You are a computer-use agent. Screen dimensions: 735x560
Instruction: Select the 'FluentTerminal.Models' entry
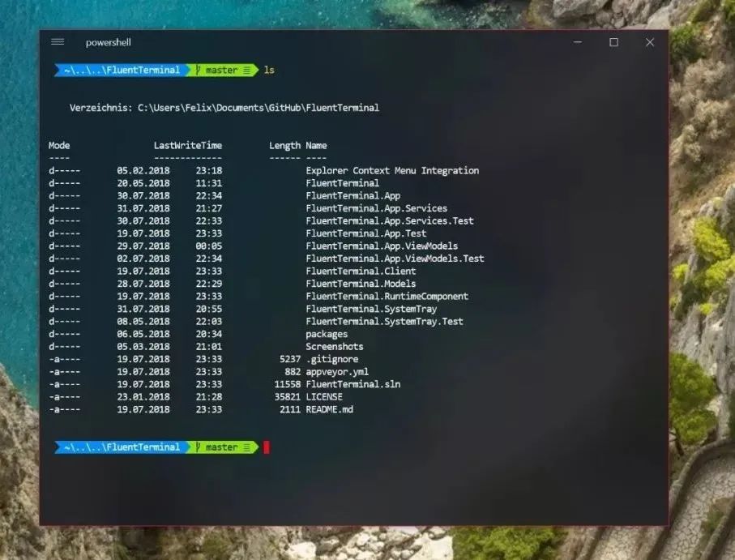pos(361,284)
